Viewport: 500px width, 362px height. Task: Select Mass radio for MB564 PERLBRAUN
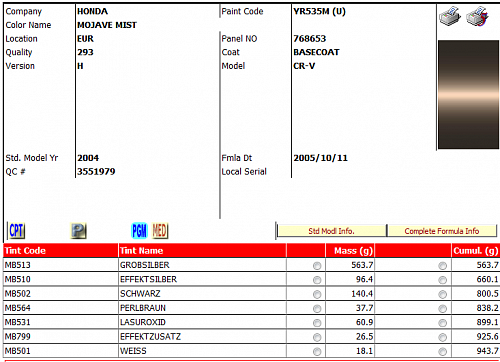click(317, 309)
